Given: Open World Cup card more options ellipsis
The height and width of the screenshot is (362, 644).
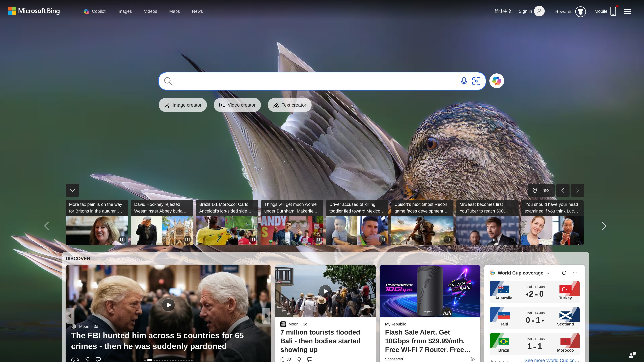Looking at the screenshot, I should coord(575,273).
